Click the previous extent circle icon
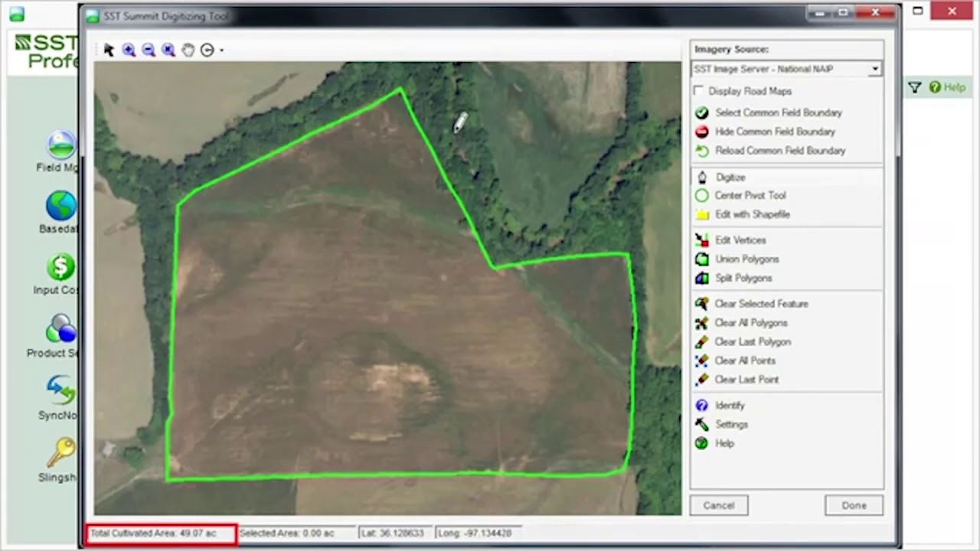980x551 pixels. point(207,50)
